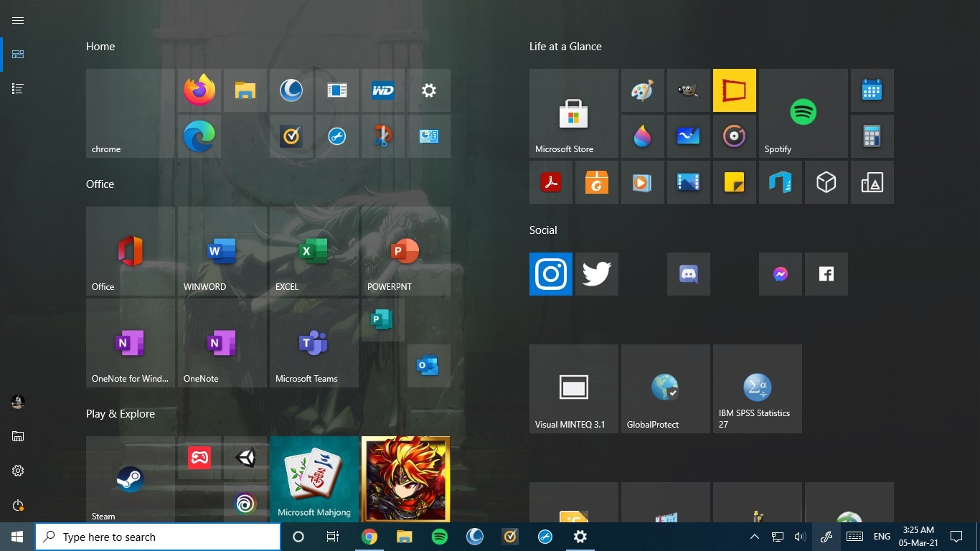980x551 pixels.
Task: Open Paint 3D droplet tile
Action: coord(643,136)
